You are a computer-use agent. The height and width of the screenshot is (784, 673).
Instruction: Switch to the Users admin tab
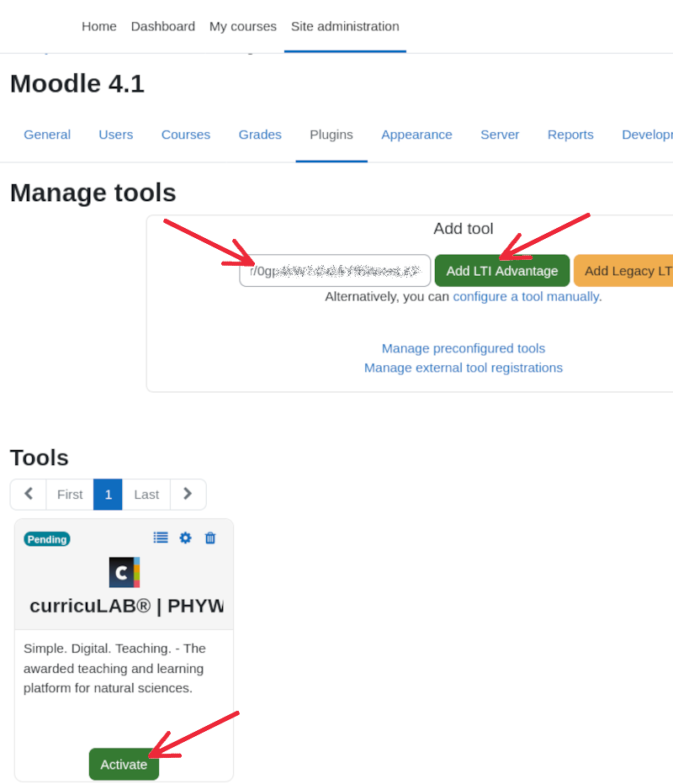[x=115, y=135]
